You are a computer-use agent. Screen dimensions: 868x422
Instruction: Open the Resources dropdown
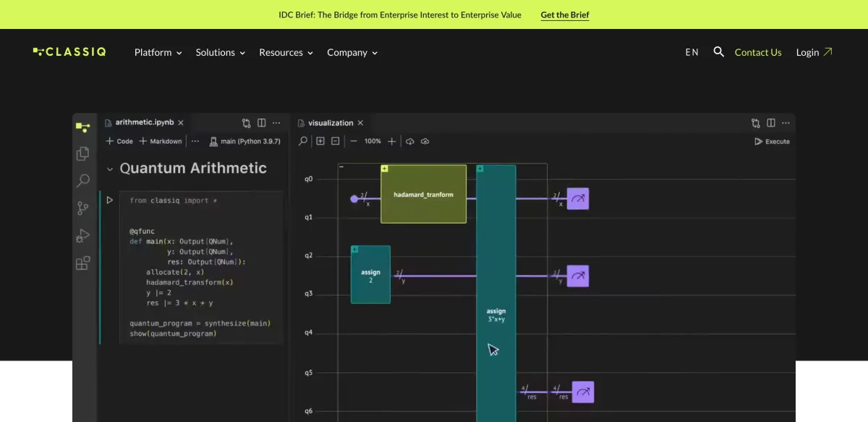(286, 52)
